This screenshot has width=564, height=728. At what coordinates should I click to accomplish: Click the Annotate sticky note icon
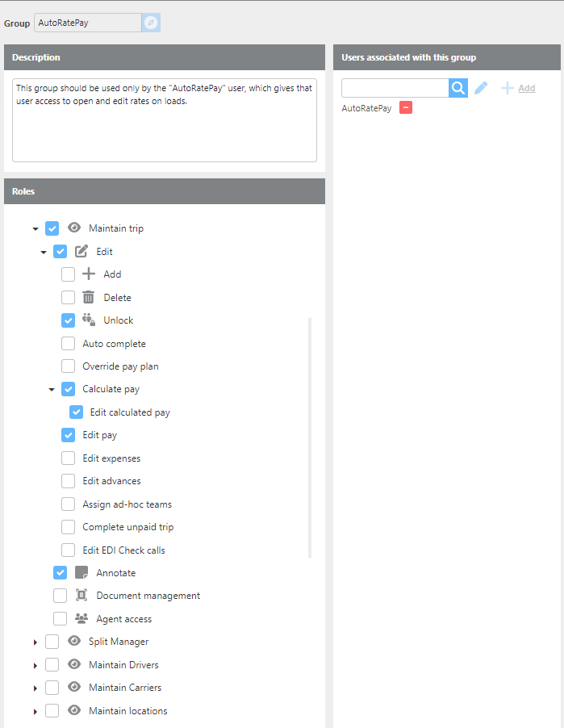pos(81,573)
